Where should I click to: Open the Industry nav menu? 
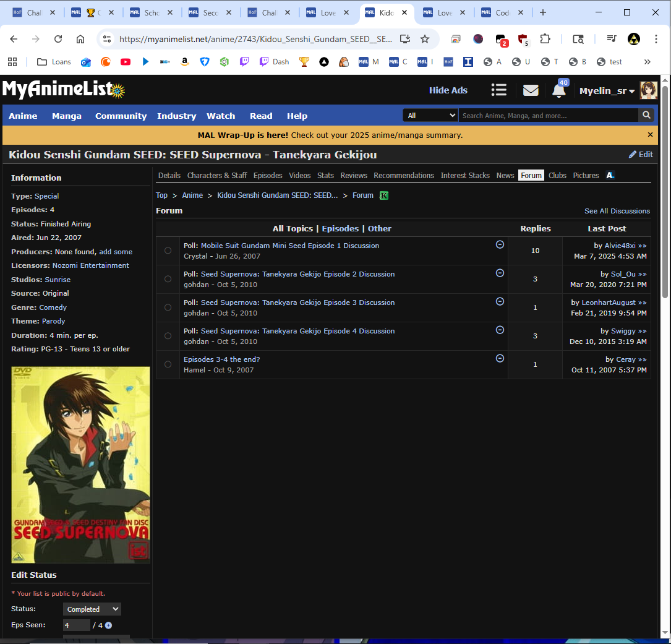click(177, 116)
